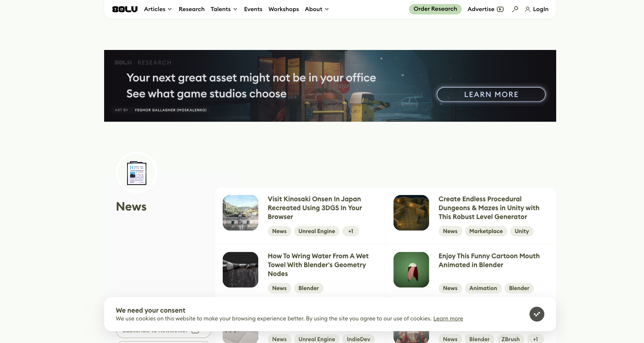The image size is (644, 343).
Task: Click the 80LV logo in header
Action: pos(125,9)
